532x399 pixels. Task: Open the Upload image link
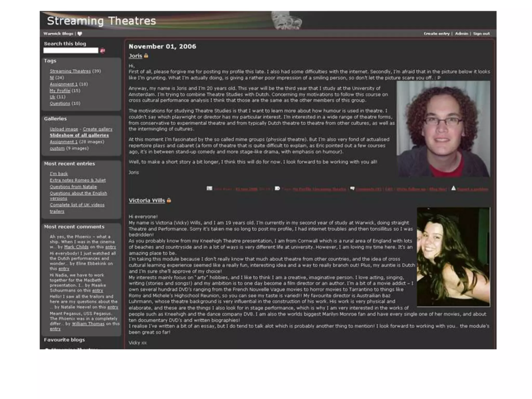pos(64,129)
